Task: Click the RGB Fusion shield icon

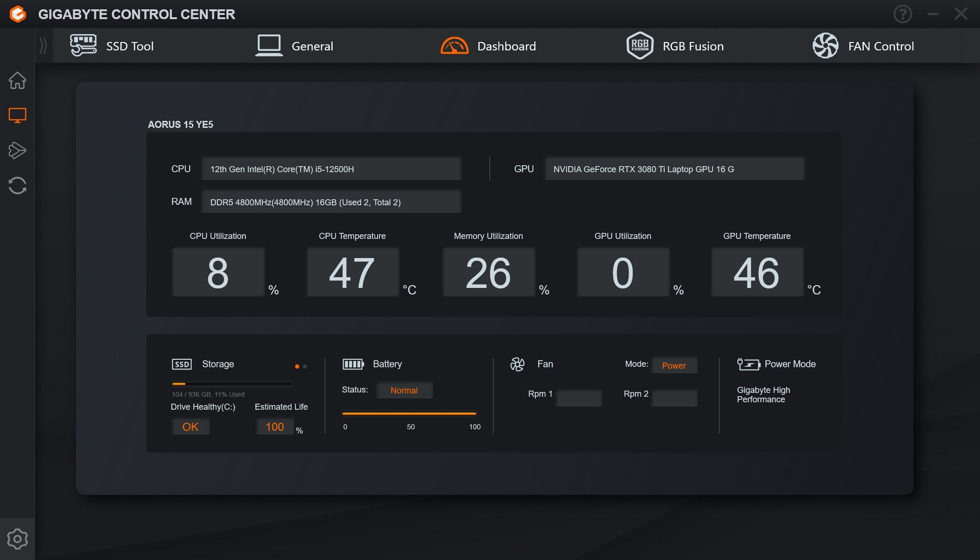Action: coord(640,45)
